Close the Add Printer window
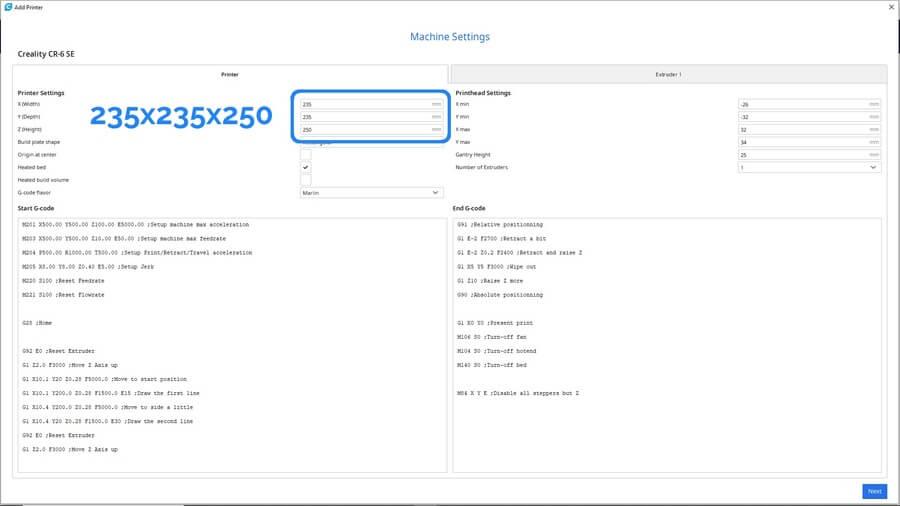 (x=891, y=7)
